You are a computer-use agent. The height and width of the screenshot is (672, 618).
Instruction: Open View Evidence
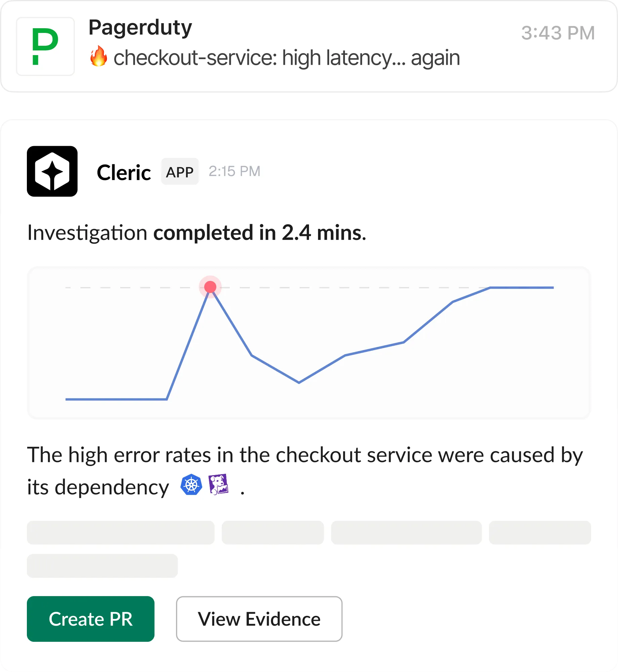[x=259, y=619]
